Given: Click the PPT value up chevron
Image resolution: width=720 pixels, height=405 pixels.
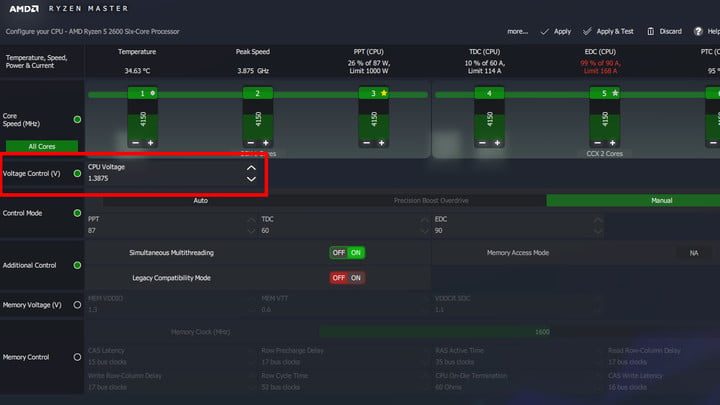Looking at the screenshot, I should 251,220.
